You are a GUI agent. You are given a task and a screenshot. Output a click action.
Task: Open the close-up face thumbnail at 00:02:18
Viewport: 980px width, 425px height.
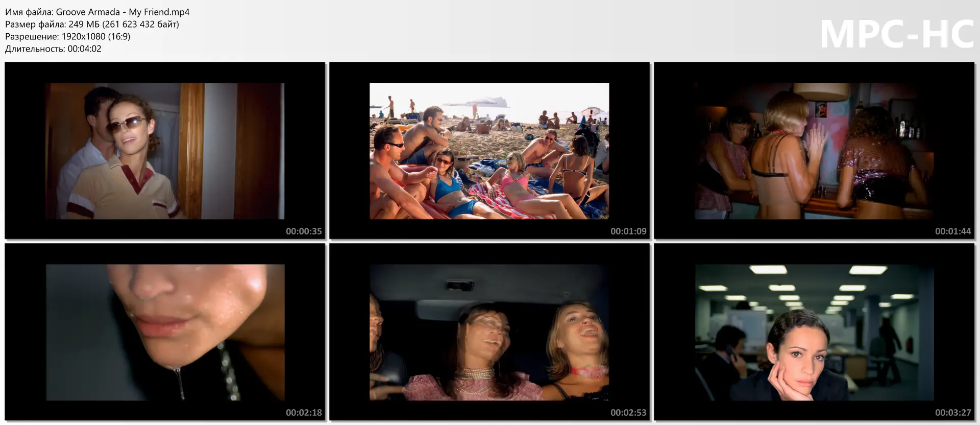coord(165,332)
